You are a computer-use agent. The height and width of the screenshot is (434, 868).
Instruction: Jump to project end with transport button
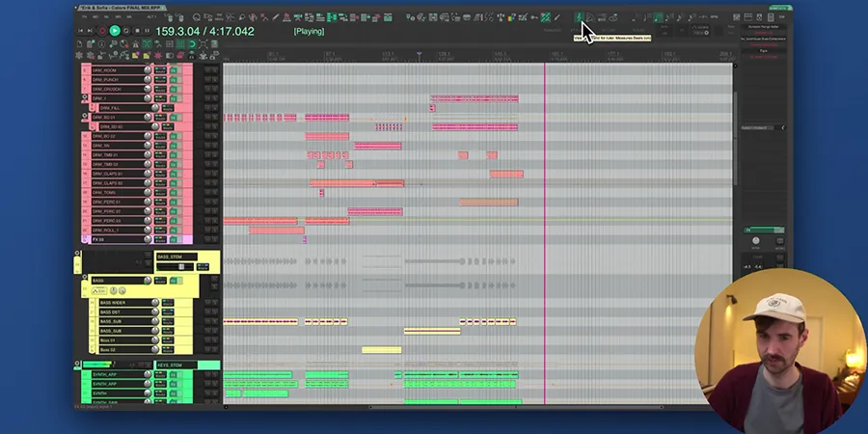point(92,31)
